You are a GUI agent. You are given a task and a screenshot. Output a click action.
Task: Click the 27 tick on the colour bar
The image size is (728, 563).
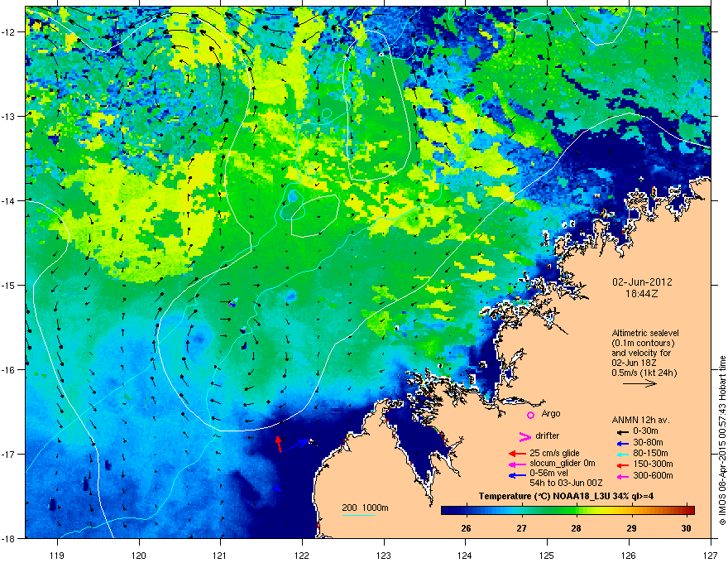pyautogui.click(x=521, y=528)
